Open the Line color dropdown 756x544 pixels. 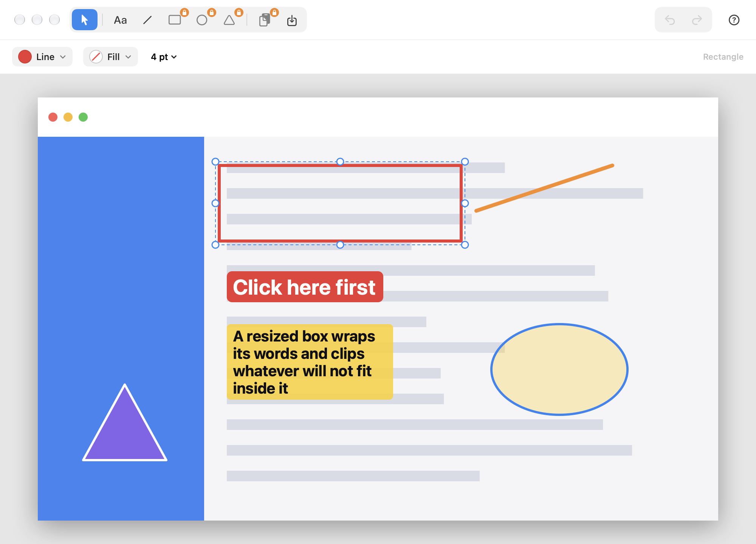[42, 57]
